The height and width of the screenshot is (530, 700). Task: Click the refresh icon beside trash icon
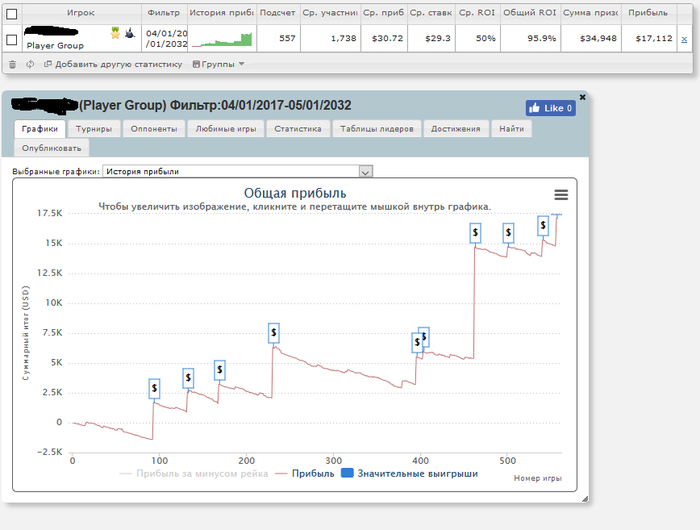pyautogui.click(x=30, y=64)
